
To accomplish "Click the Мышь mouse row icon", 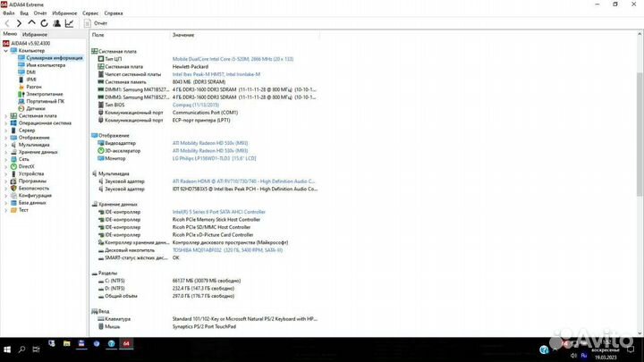I will point(100,327).
